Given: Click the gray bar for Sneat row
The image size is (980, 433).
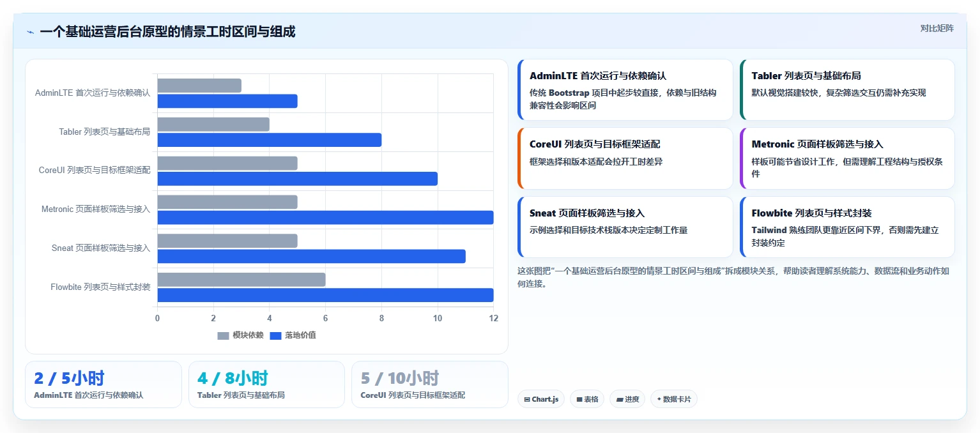Looking at the screenshot, I should point(227,241).
